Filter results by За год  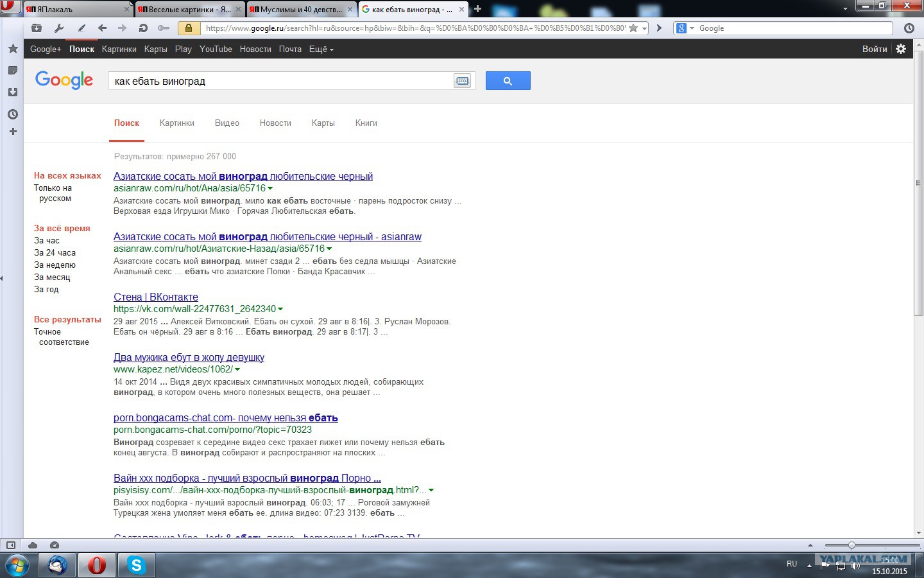pyautogui.click(x=46, y=290)
